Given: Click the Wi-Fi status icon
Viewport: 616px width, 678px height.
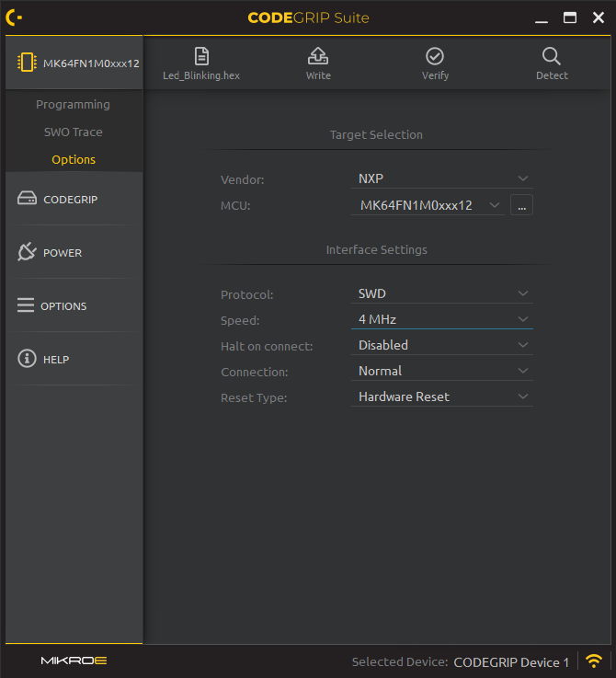Looking at the screenshot, I should pyautogui.click(x=594, y=661).
